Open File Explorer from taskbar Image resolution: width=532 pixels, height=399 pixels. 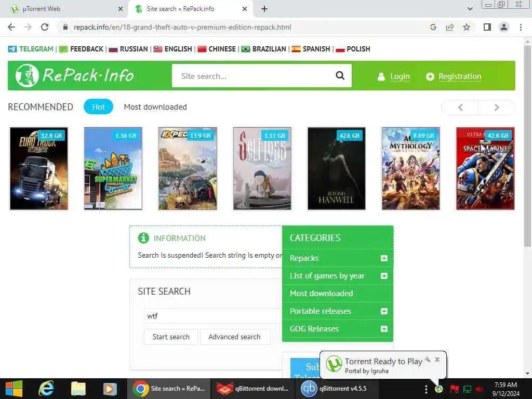pyautogui.click(x=78, y=389)
